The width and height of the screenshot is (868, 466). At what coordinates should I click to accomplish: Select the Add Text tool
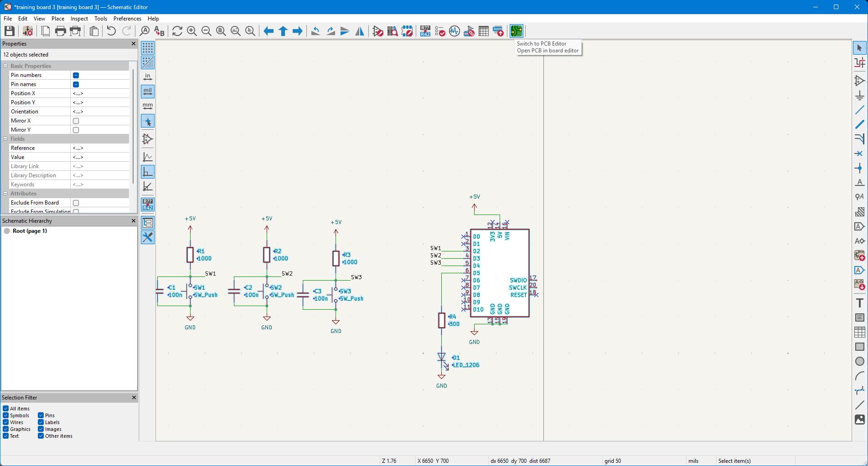(x=860, y=303)
